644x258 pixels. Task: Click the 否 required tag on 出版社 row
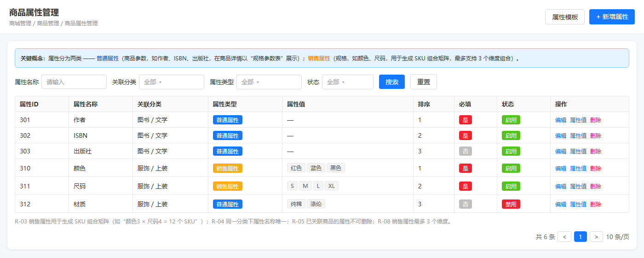click(x=466, y=151)
